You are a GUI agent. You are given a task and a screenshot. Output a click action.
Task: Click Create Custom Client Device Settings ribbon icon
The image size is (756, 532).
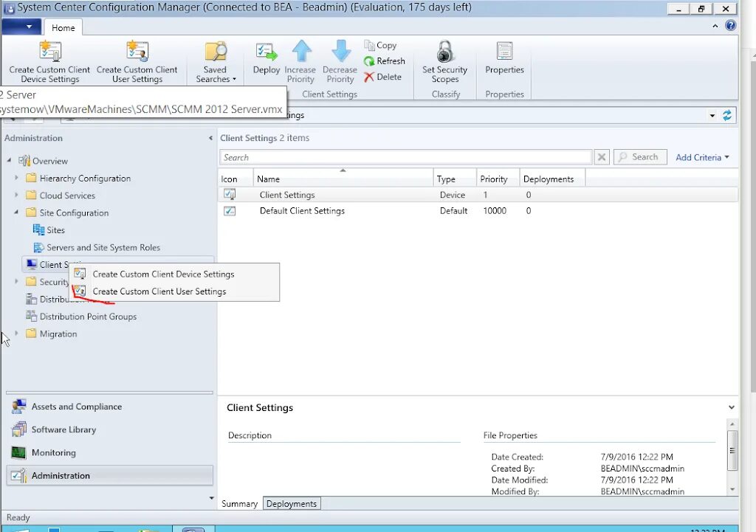(x=50, y=52)
